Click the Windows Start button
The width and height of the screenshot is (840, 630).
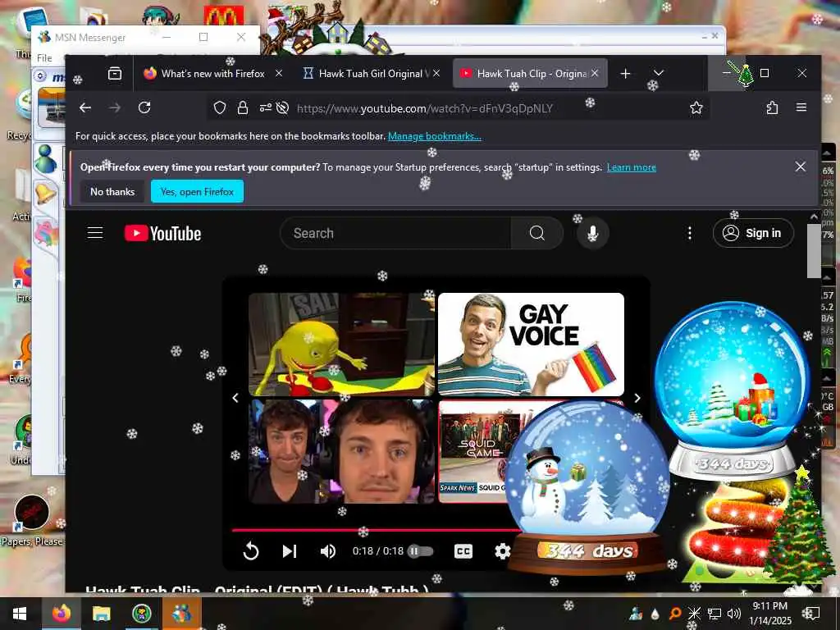[x=20, y=614]
